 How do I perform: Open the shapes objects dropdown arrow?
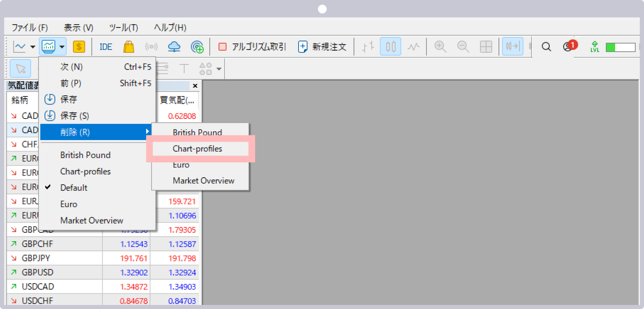coord(219,69)
